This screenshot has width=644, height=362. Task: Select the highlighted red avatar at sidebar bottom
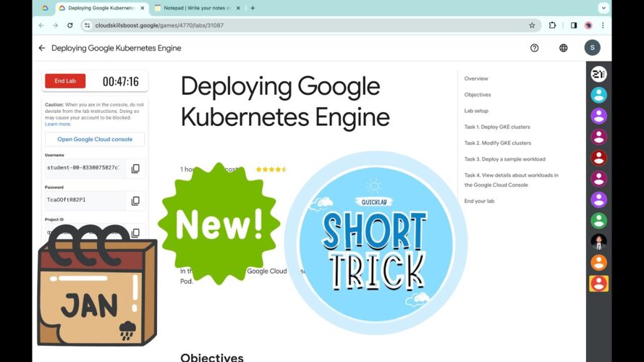pyautogui.click(x=598, y=284)
